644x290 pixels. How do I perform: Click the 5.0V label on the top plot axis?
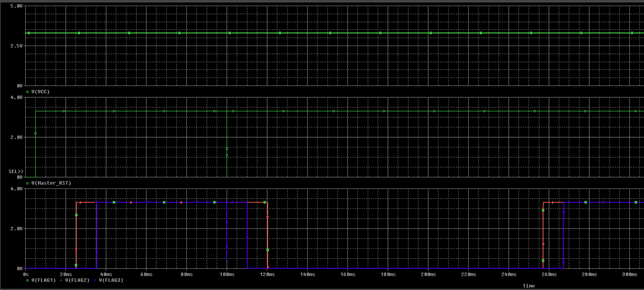coord(17,6)
